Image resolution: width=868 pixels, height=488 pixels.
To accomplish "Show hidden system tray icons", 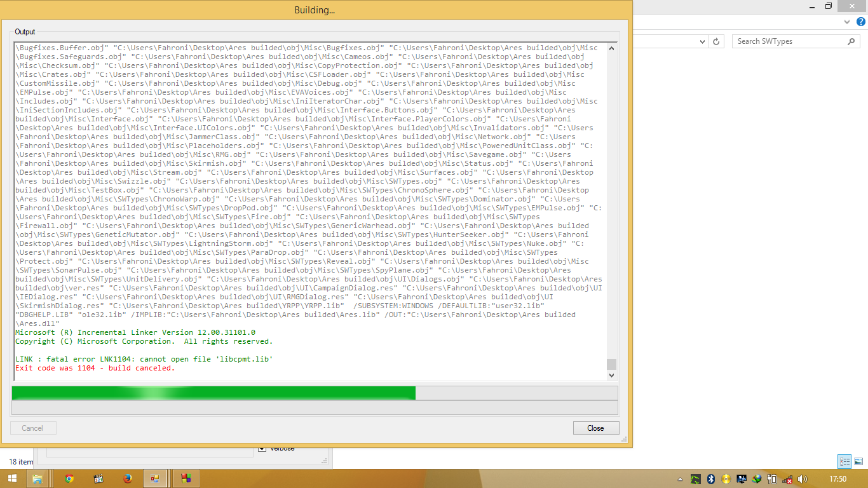I will (x=680, y=479).
